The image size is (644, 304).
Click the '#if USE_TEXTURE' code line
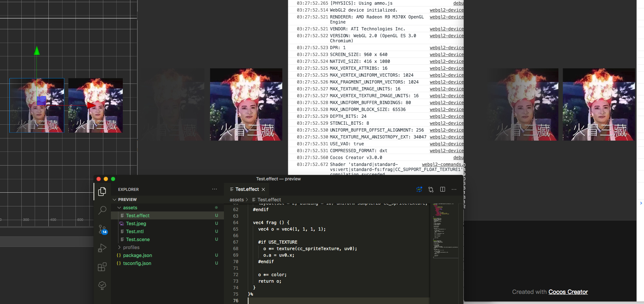pos(278,242)
